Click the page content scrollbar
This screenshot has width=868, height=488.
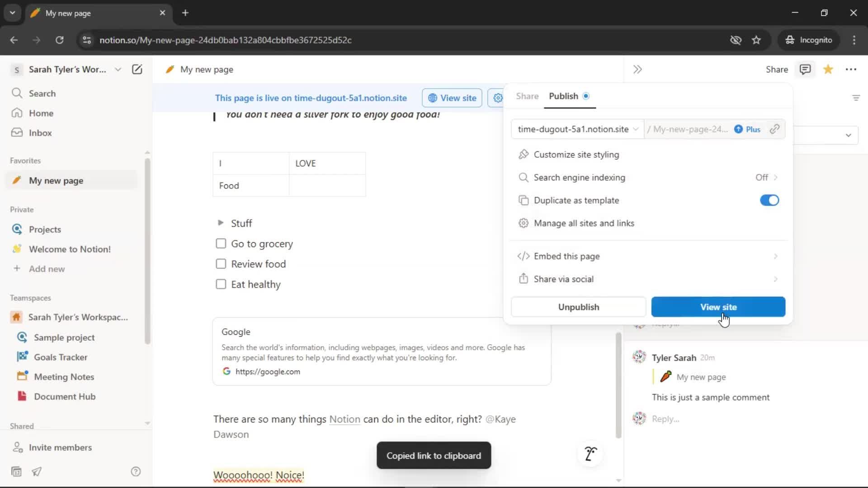[x=618, y=385]
